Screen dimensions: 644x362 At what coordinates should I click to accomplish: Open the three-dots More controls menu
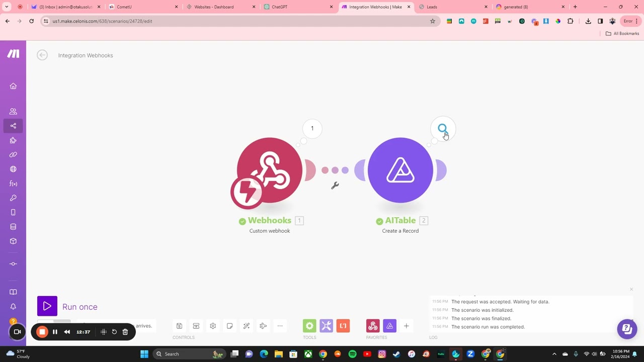coord(280,326)
